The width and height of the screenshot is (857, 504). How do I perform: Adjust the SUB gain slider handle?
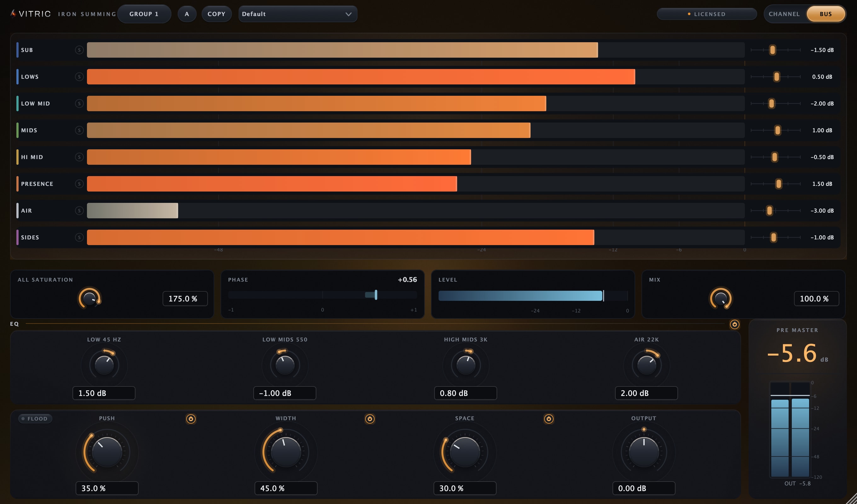point(773,50)
